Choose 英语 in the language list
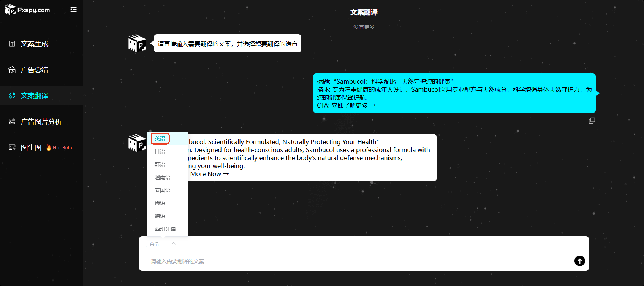The width and height of the screenshot is (644, 286). [168, 138]
